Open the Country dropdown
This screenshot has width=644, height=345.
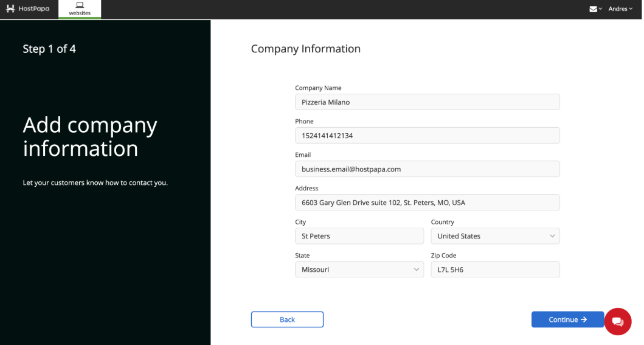[496, 236]
